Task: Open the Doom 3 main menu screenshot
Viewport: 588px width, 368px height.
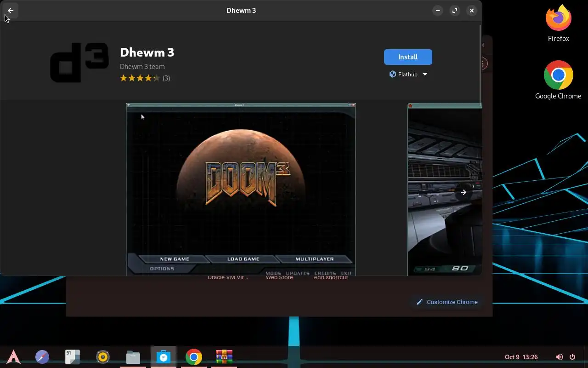Action: [x=241, y=190]
